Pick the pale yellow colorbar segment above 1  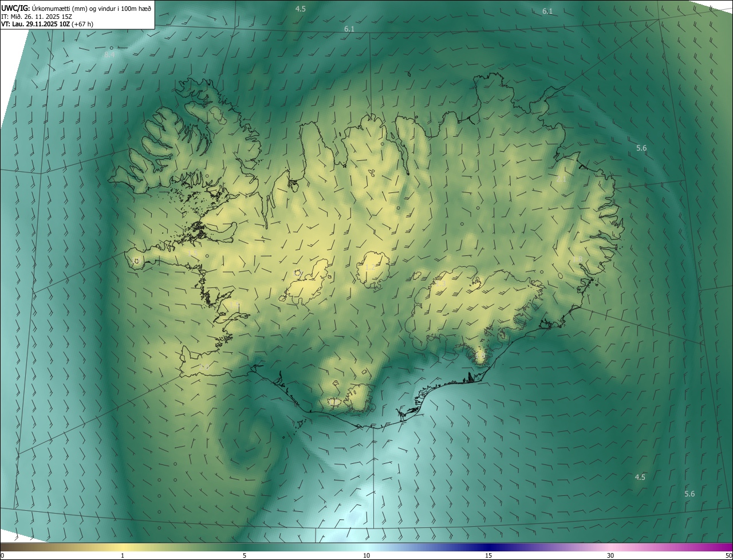click(x=123, y=547)
